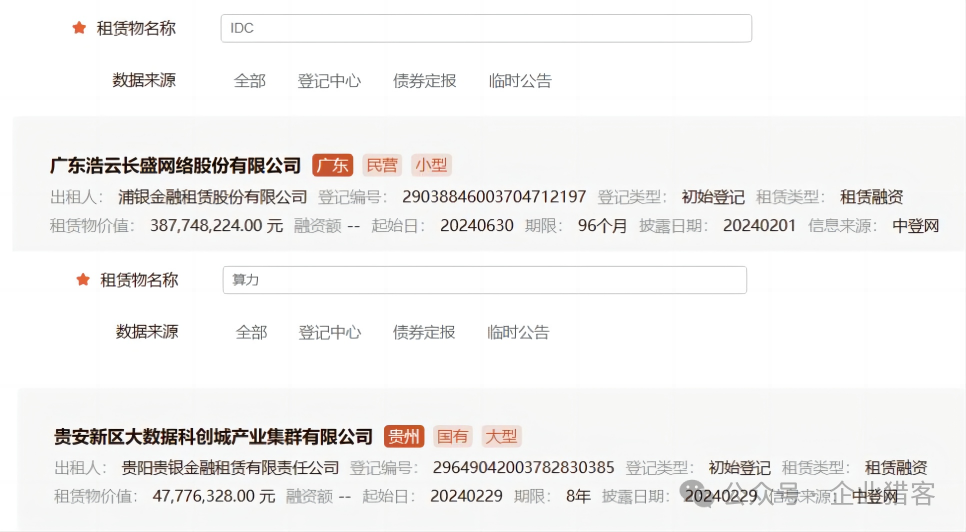Select 登记中心 data source in 算力 search
Screen dimensions: 966x532
330,332
